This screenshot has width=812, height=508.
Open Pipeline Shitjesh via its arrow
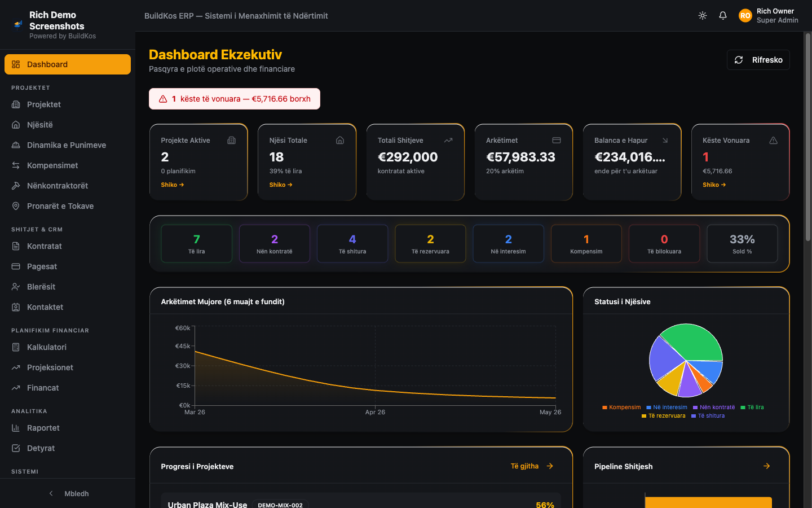(767, 466)
